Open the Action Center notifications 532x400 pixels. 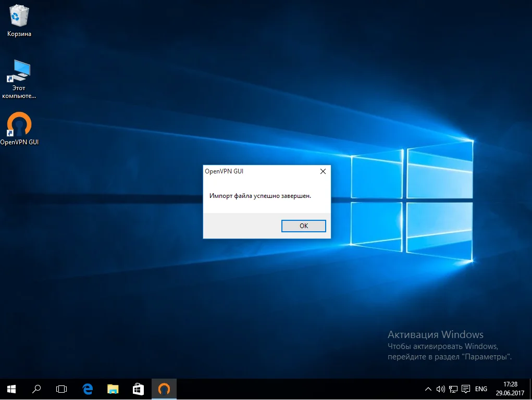point(466,389)
